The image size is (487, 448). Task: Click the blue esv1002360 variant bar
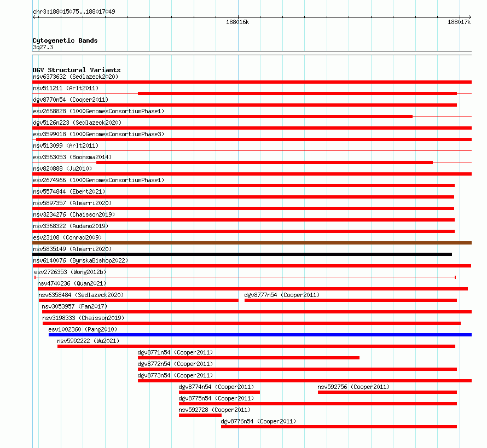(x=260, y=335)
